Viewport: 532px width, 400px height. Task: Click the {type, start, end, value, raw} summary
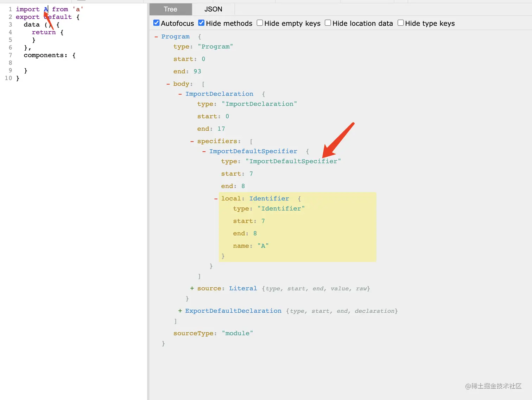point(316,289)
